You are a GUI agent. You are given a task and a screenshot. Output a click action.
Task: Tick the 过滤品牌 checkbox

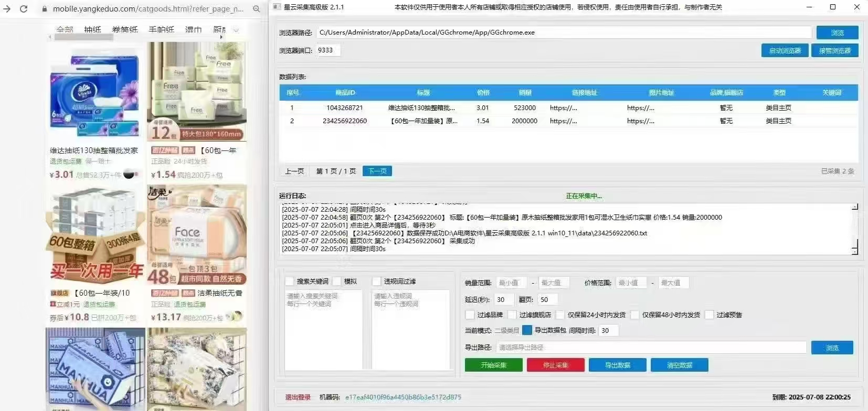[x=470, y=315]
